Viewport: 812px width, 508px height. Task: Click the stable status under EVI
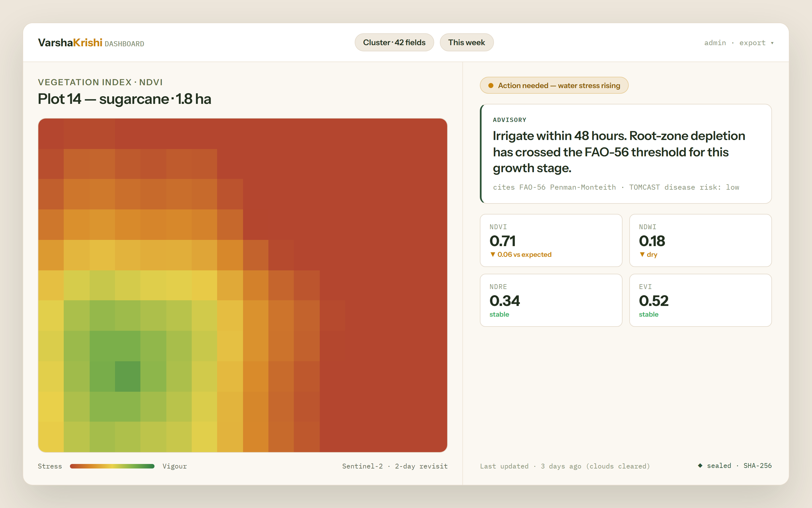(648, 314)
